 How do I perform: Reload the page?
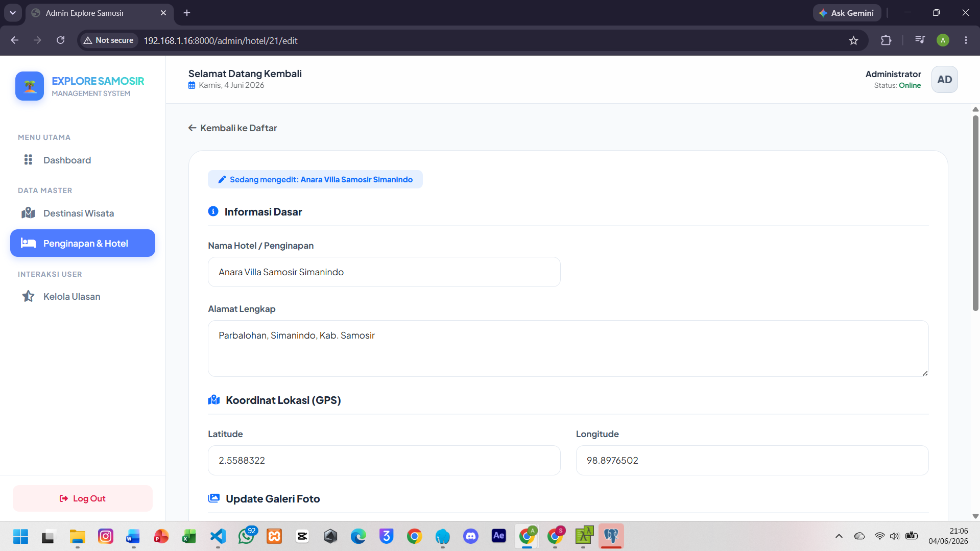pyautogui.click(x=60, y=40)
